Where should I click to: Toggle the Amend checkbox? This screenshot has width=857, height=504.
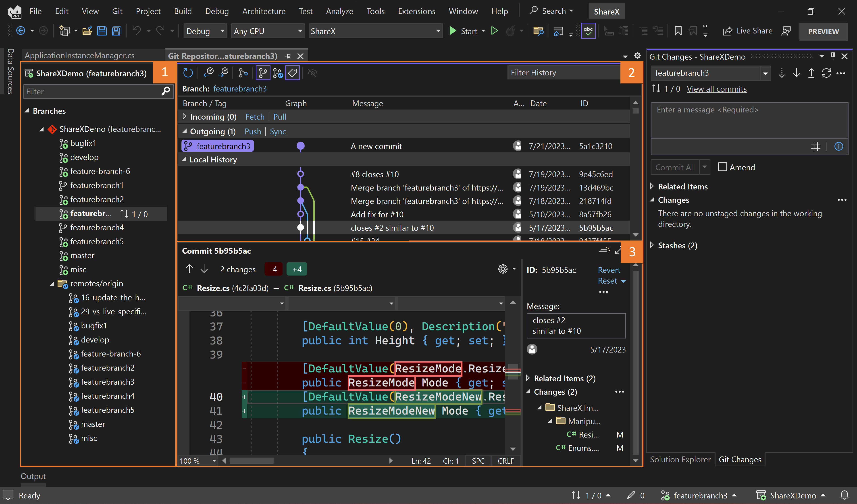(x=723, y=167)
